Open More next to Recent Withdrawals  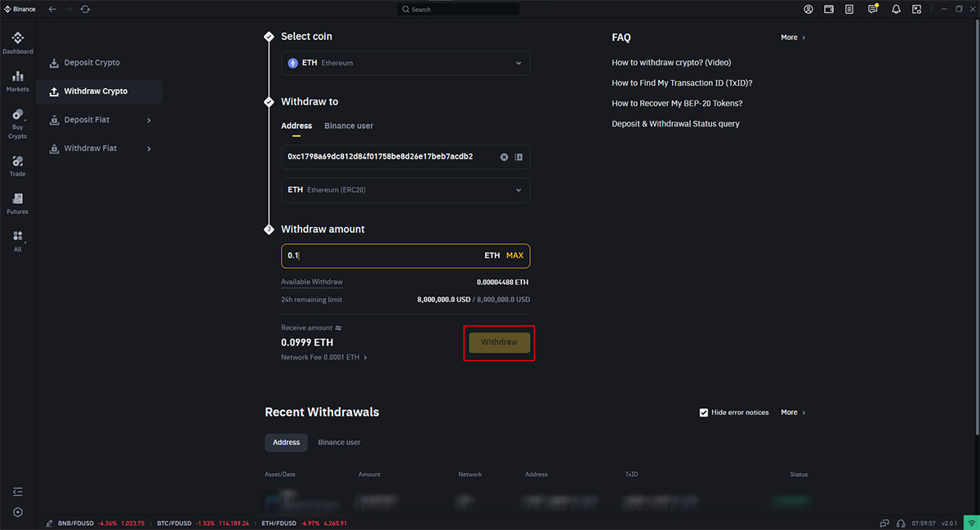tap(793, 412)
